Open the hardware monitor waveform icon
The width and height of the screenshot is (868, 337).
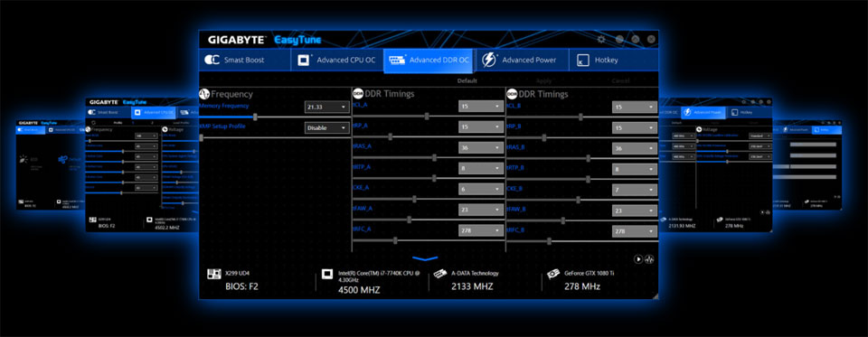click(x=649, y=258)
